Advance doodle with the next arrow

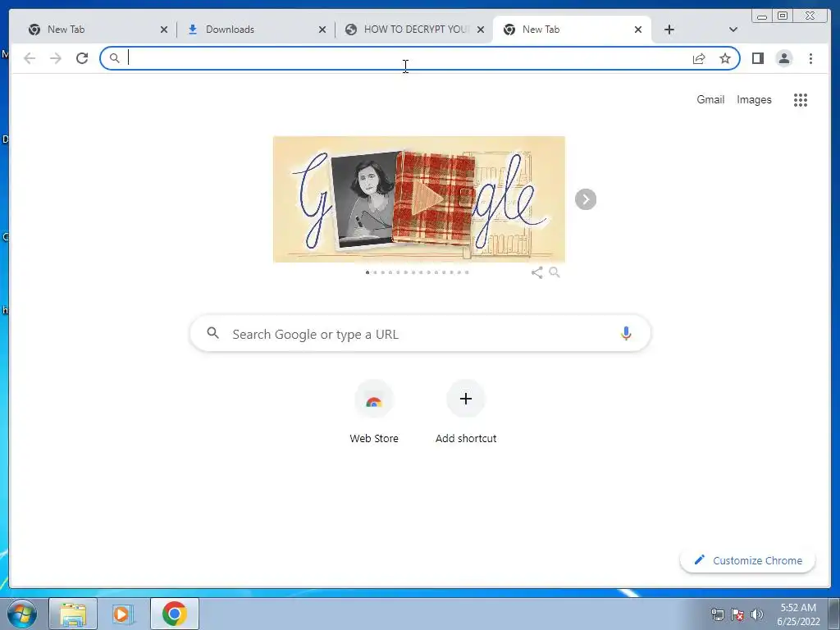[x=586, y=199]
